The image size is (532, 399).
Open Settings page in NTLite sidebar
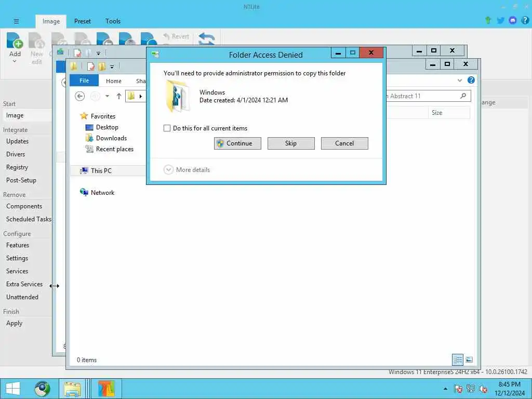[17, 258]
